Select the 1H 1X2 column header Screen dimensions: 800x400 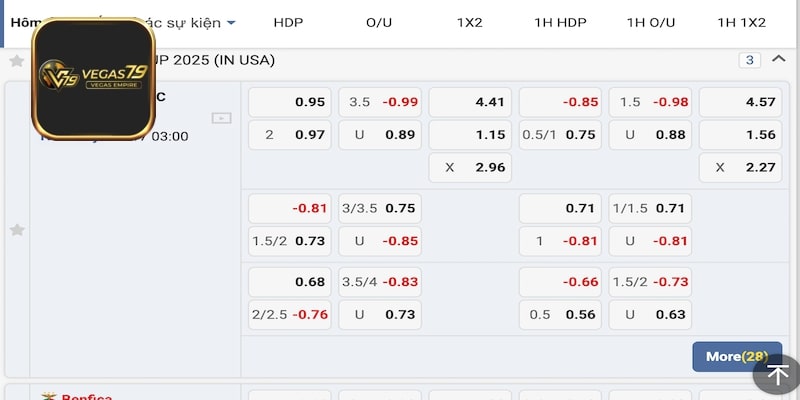[741, 22]
